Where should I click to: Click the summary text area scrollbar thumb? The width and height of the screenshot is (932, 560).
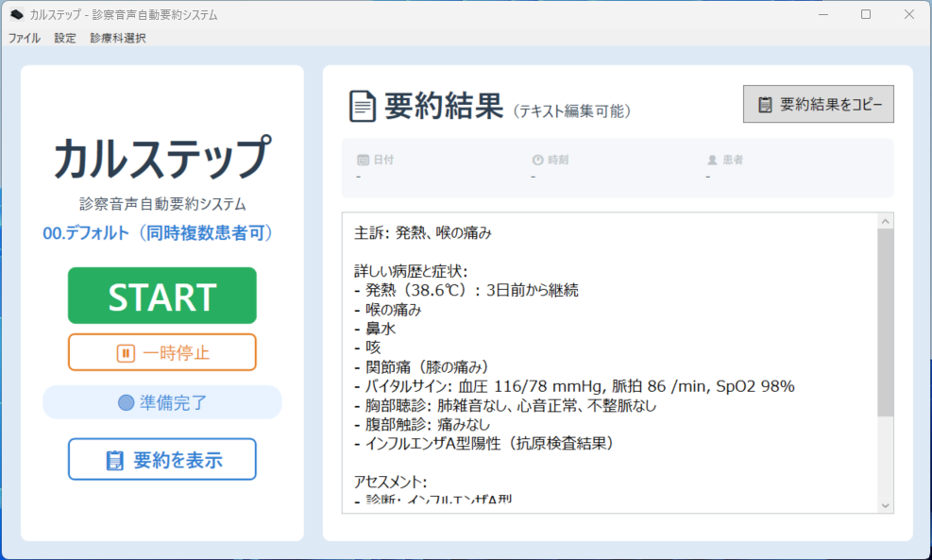[x=885, y=321]
